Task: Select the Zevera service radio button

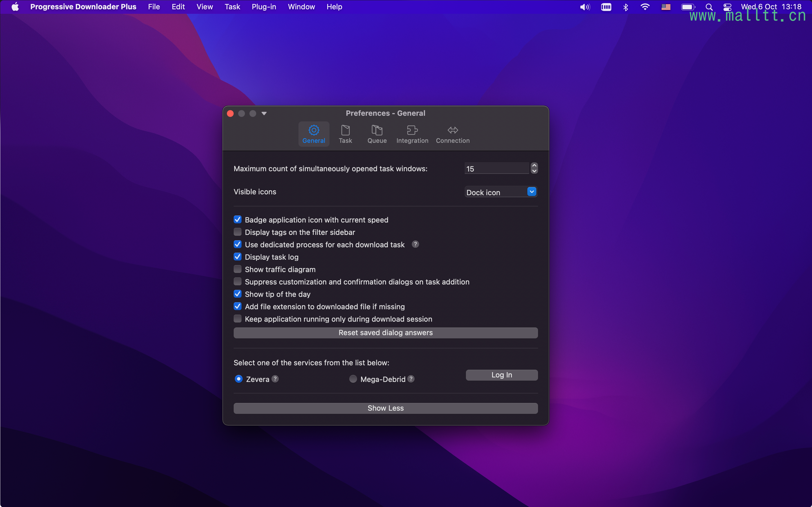Action: 238,379
